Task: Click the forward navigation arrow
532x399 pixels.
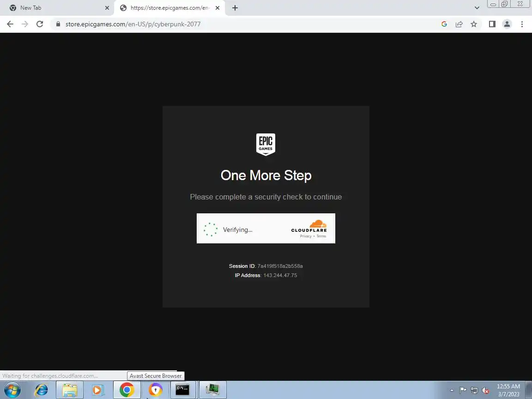Action: [x=25, y=24]
